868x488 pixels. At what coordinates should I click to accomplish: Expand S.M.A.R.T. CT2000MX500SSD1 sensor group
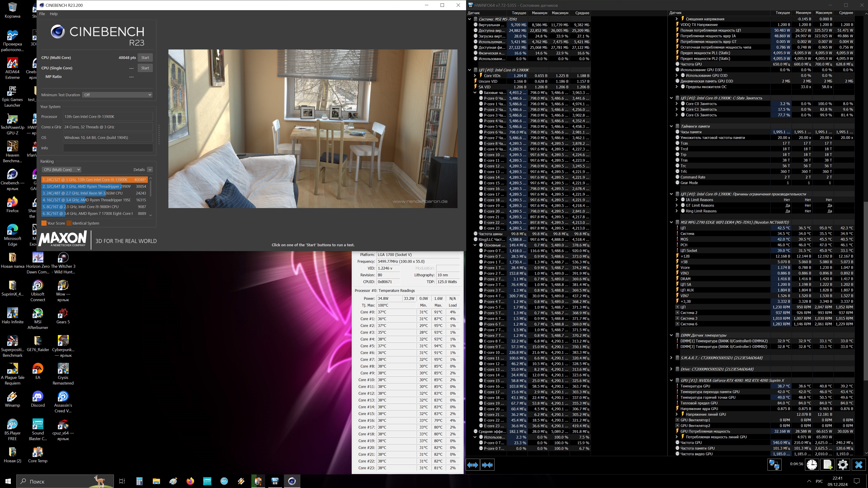click(x=671, y=358)
